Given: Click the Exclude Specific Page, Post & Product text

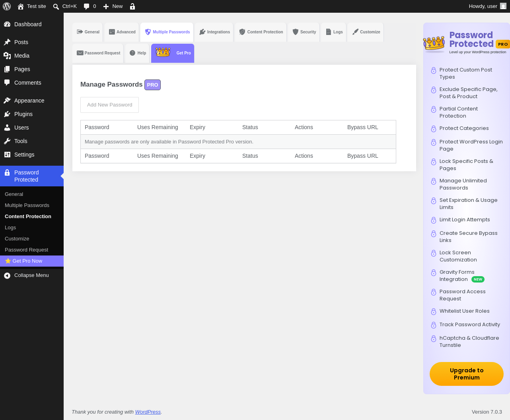Looking at the screenshot, I should coord(469,93).
